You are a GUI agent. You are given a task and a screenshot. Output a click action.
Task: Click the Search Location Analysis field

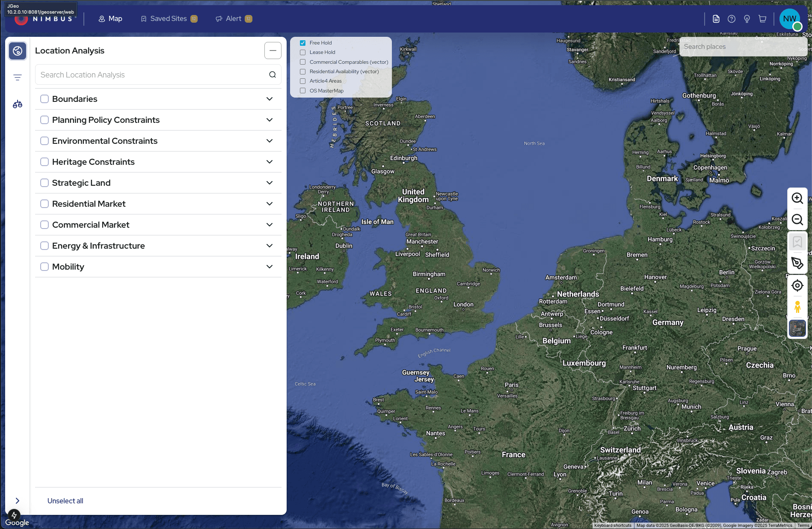152,75
